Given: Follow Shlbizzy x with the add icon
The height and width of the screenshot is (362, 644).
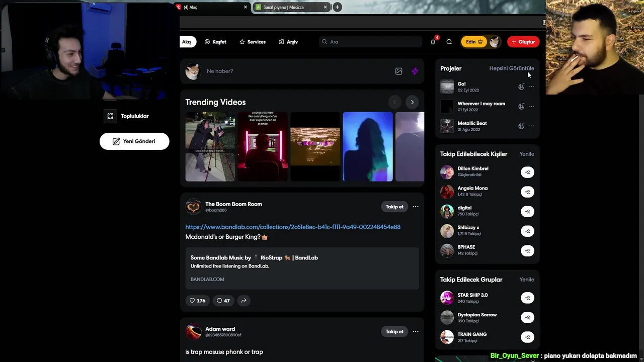Looking at the screenshot, I should click(x=527, y=231).
